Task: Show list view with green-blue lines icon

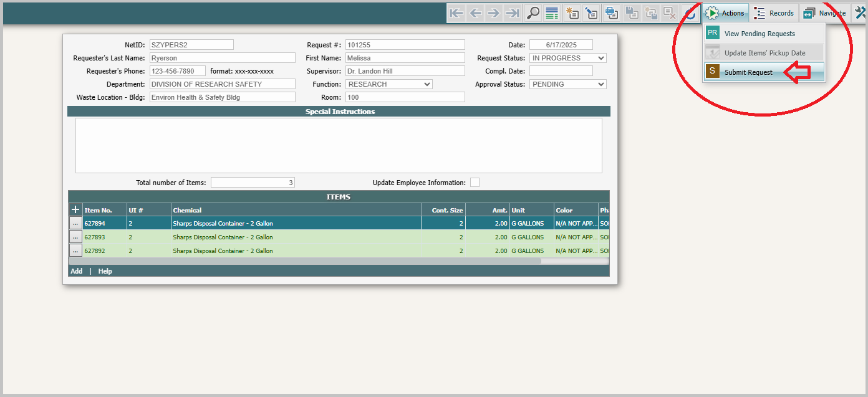Action: click(x=551, y=13)
